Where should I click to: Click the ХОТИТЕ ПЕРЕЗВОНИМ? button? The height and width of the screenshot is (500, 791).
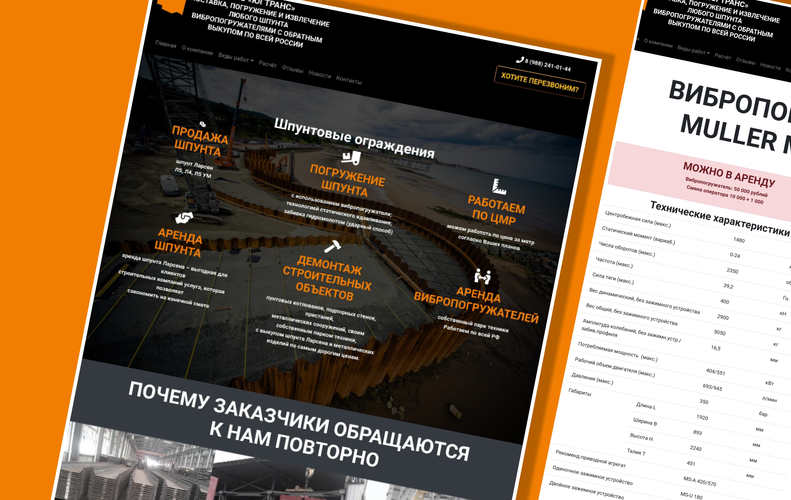coord(540,83)
